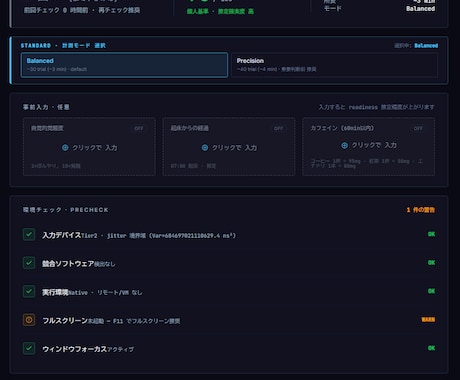
Task: Click the 入力デバイス row label
Action: click(62, 235)
